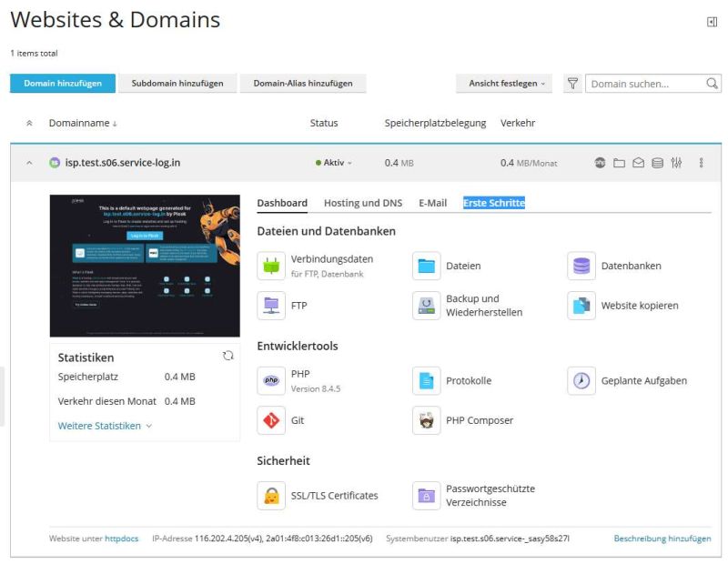Image resolution: width=728 pixels, height=564 pixels.
Task: Click the Status column header
Action: [x=324, y=124]
